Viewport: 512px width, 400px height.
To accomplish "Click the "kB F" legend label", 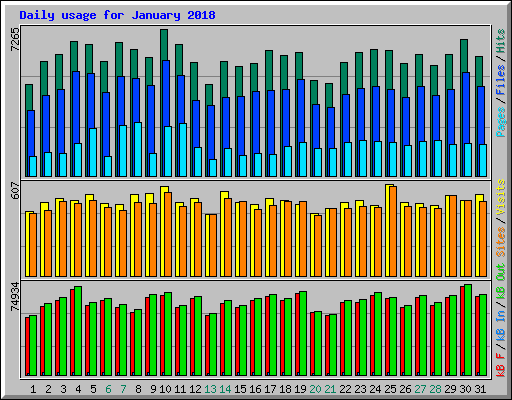I will pos(501,365).
